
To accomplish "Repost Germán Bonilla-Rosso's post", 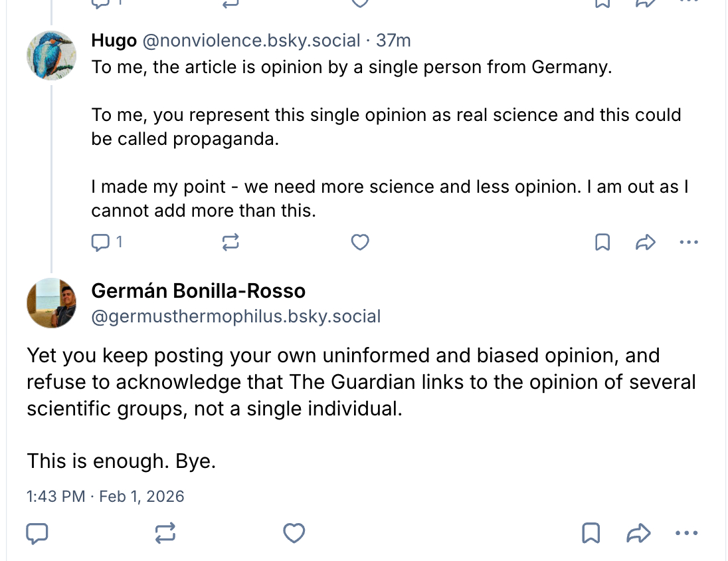I will click(x=165, y=532).
